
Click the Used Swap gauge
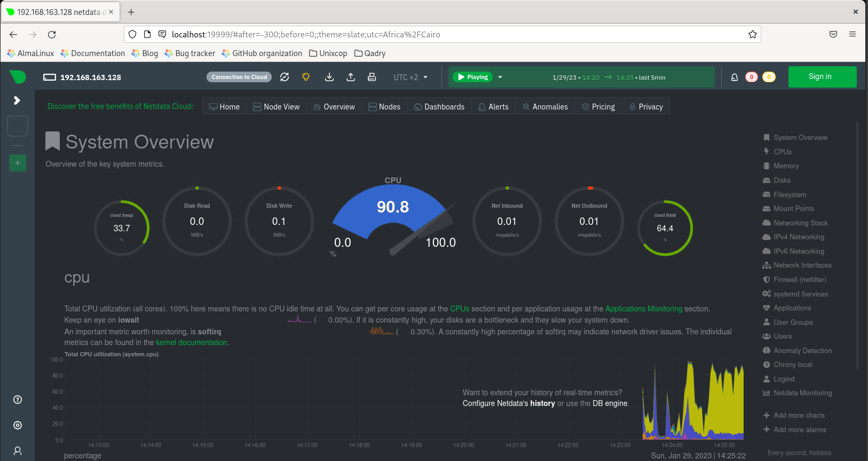click(122, 228)
